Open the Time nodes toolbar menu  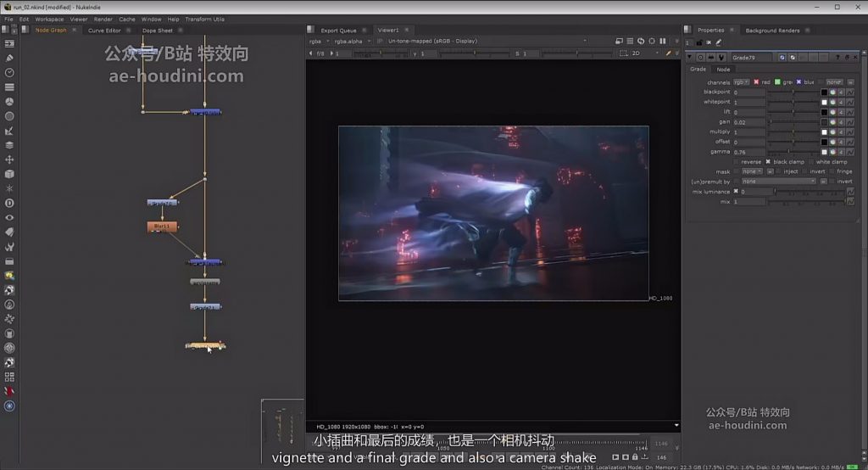pos(9,73)
